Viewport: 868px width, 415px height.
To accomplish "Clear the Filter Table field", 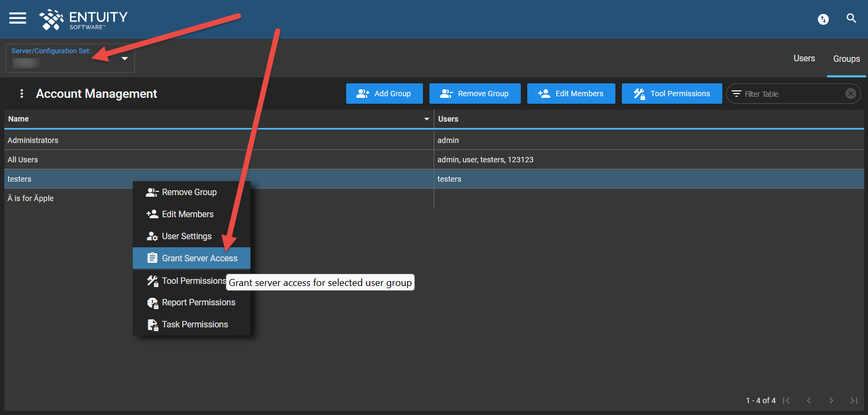I will click(850, 94).
